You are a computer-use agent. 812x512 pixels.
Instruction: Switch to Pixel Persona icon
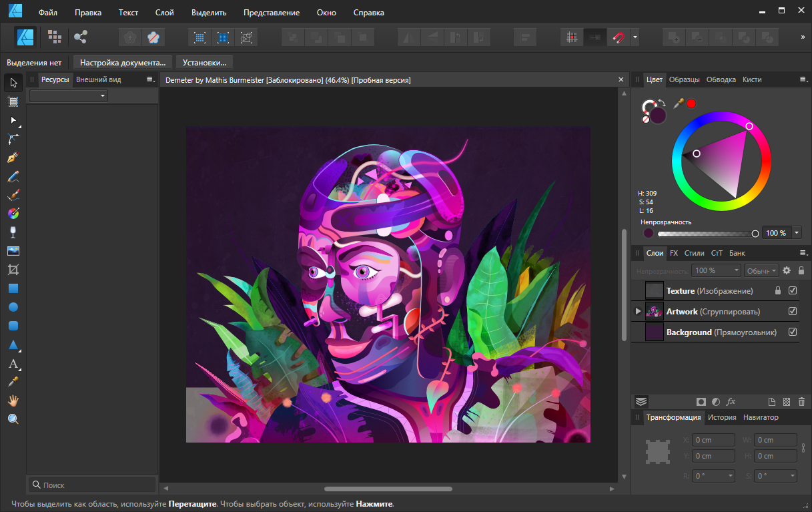point(55,37)
